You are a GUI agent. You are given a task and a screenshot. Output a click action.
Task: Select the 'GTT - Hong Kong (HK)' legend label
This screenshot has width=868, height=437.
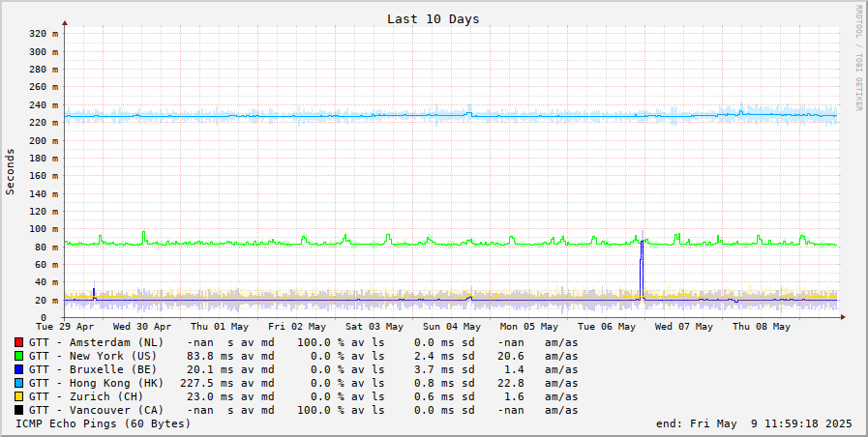tap(97, 384)
